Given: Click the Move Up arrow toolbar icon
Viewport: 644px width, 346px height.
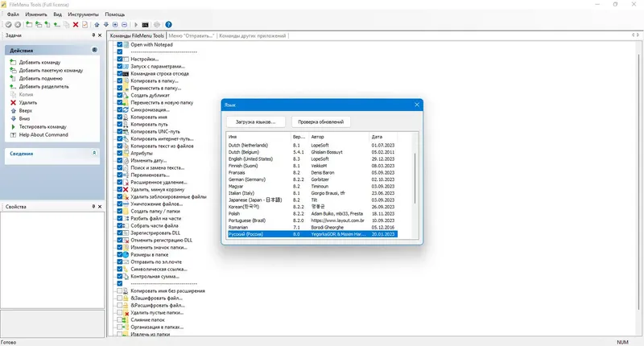Looking at the screenshot, I should (97, 25).
